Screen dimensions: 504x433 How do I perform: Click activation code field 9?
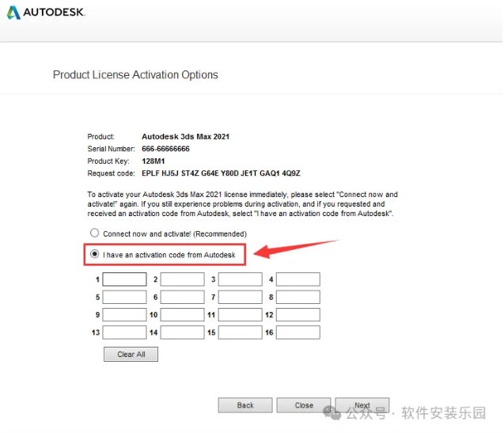click(124, 315)
